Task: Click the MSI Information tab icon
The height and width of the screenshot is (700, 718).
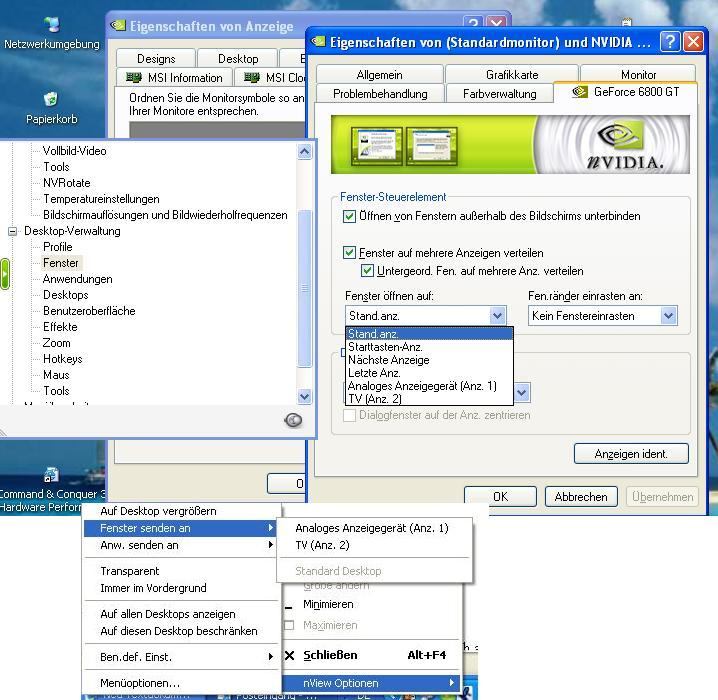Action: pos(134,78)
